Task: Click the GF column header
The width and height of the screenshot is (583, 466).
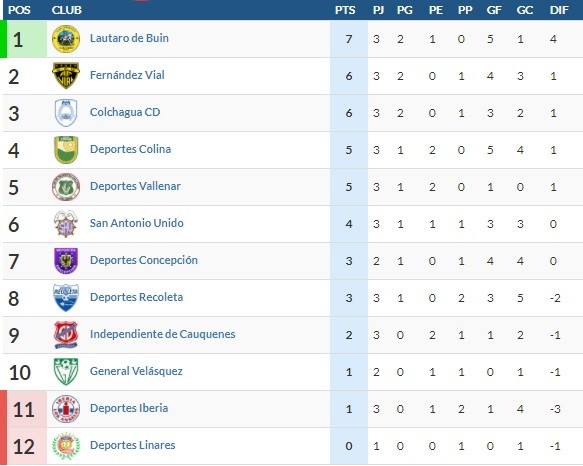Action: pyautogui.click(x=494, y=10)
